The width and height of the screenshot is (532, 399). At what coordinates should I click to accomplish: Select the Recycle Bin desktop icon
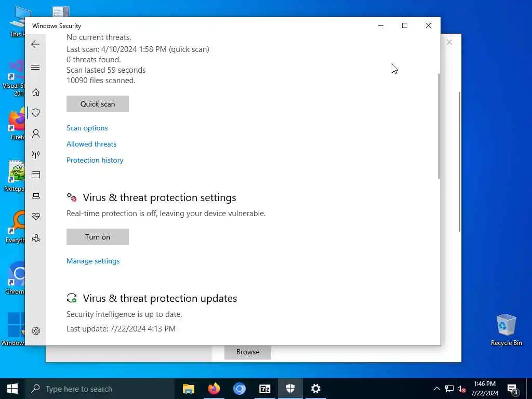click(x=506, y=330)
